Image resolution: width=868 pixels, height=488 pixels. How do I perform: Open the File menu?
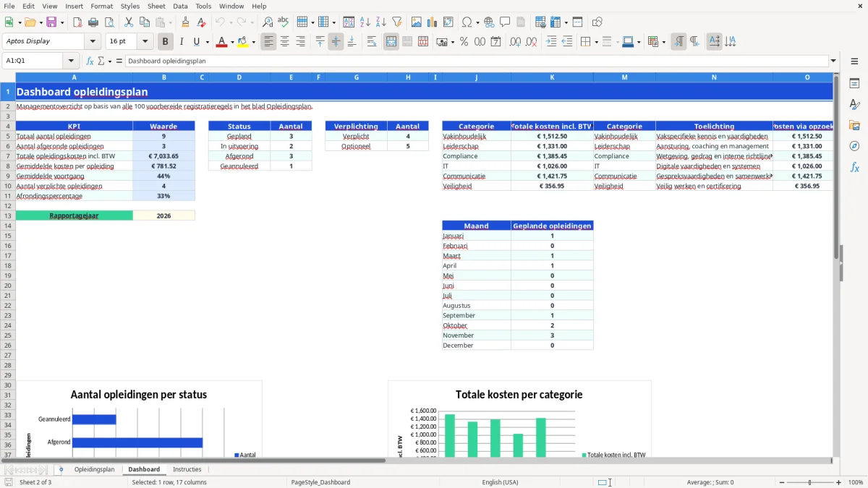click(x=9, y=6)
